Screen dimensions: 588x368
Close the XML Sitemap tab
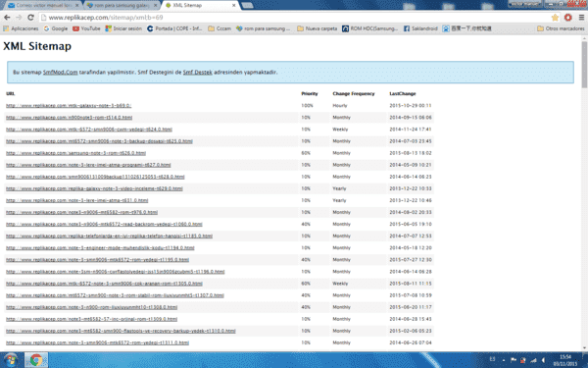233,5
